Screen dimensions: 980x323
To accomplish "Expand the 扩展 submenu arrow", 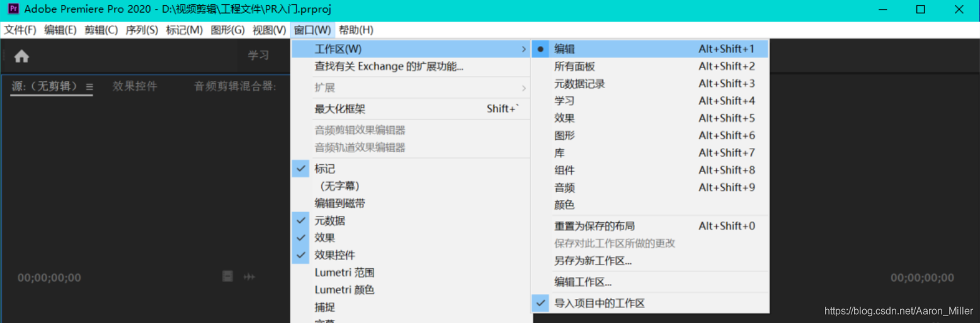I will [x=523, y=88].
